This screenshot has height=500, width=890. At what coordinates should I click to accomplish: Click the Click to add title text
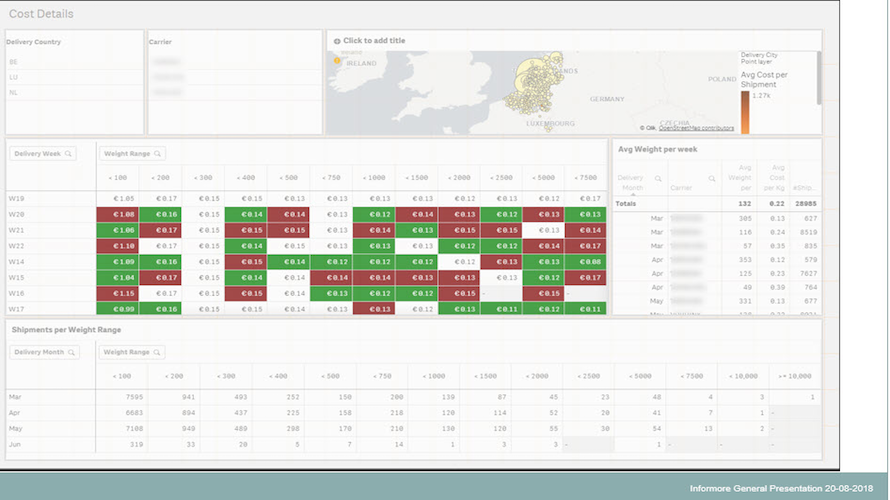pos(374,41)
